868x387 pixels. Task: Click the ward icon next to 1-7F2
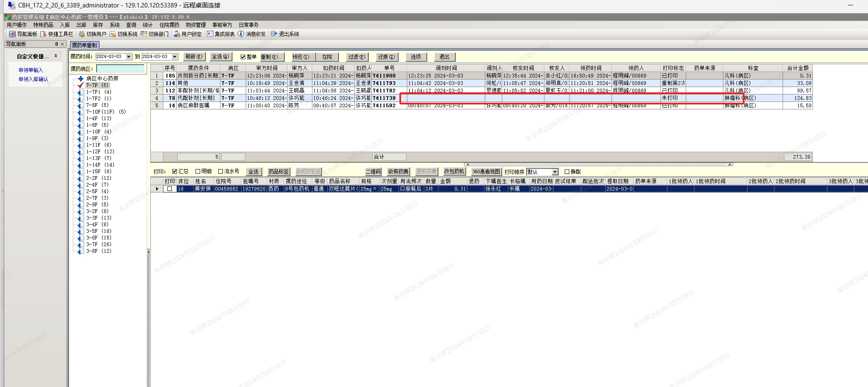81,99
